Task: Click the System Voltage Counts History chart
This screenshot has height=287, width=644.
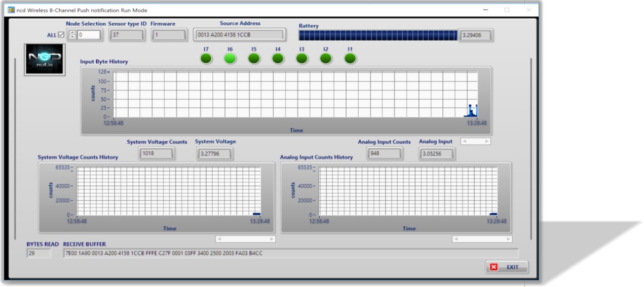Action: pyautogui.click(x=156, y=197)
